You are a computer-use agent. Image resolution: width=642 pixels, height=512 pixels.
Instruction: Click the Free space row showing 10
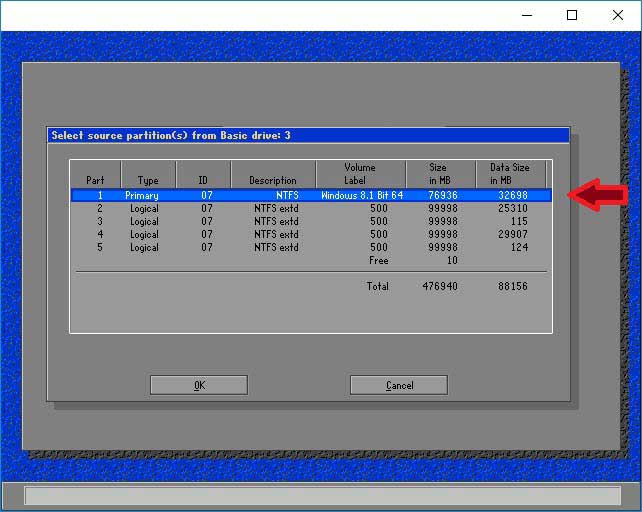click(x=438, y=260)
